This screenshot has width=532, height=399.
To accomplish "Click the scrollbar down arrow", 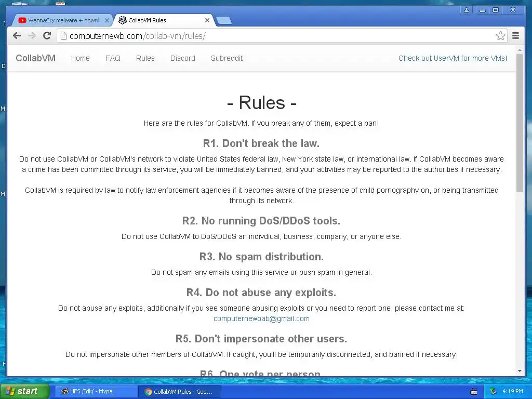I will point(520,371).
